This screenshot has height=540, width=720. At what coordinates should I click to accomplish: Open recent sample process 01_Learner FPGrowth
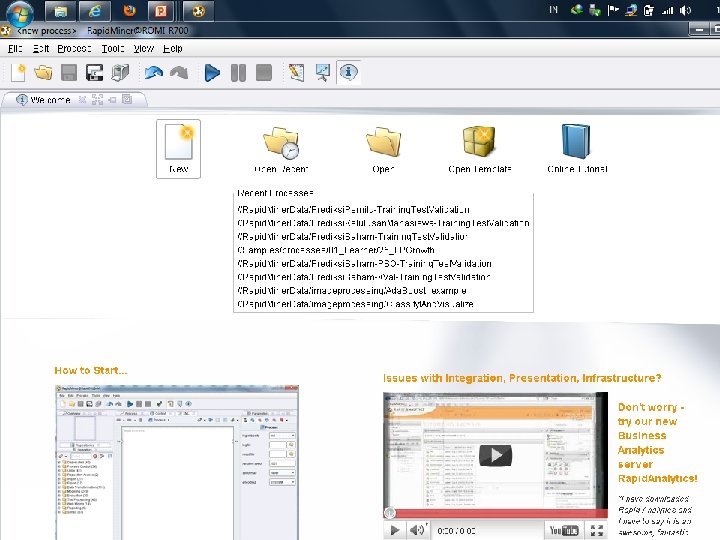tap(336, 250)
